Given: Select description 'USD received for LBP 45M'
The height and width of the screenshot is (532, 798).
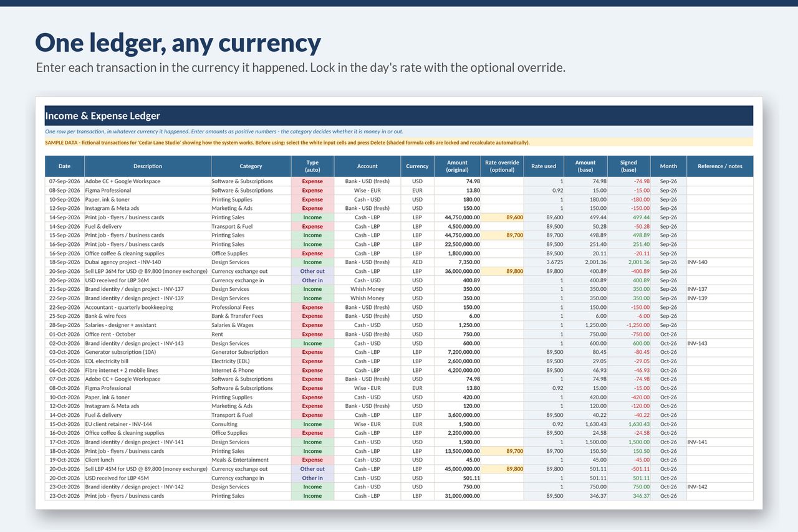Looking at the screenshot, I should pos(148,478).
